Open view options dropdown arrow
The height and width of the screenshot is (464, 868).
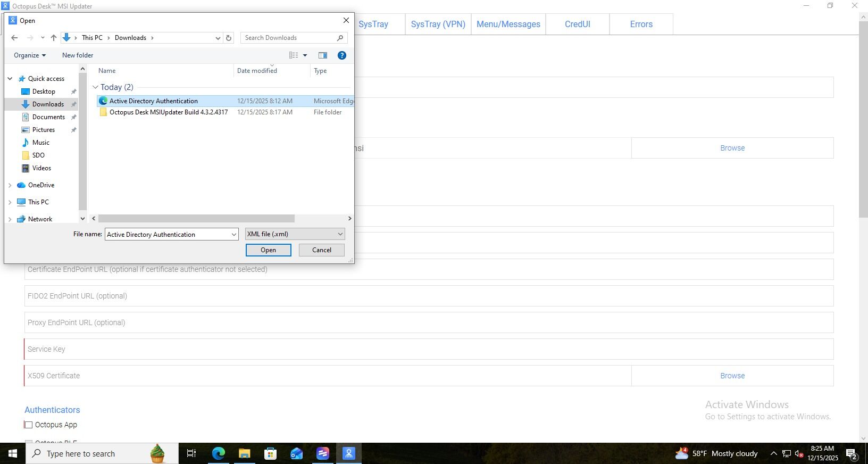(305, 55)
